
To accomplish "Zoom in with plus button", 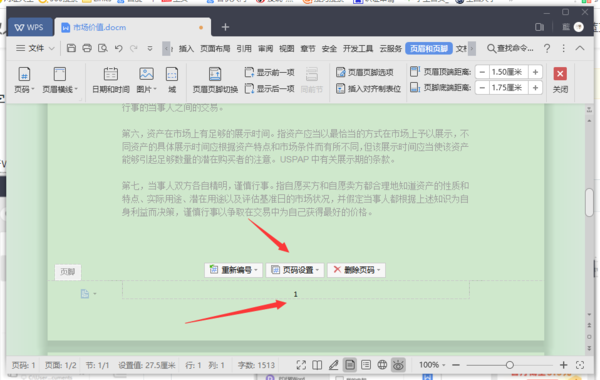I will 563,365.
